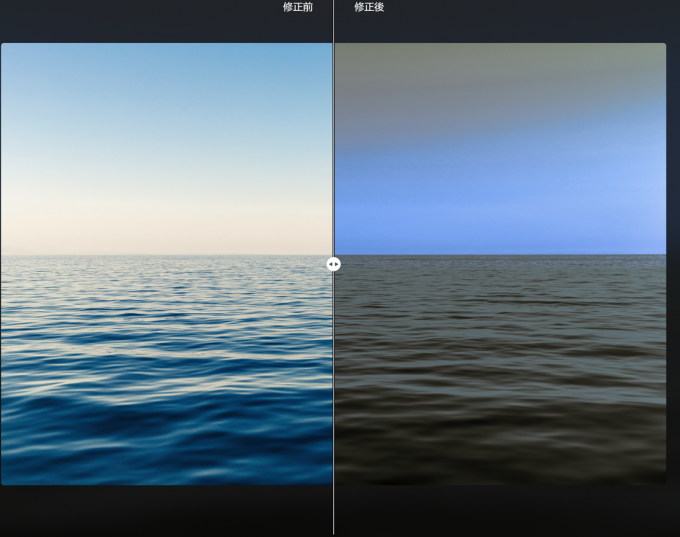Click the 修正前 label
The height and width of the screenshot is (537, 680).
click(298, 7)
